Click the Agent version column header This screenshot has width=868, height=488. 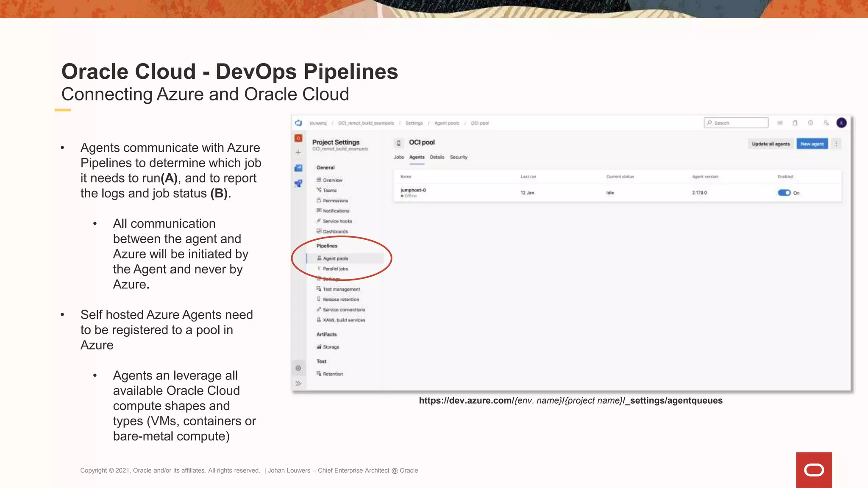[x=705, y=177]
